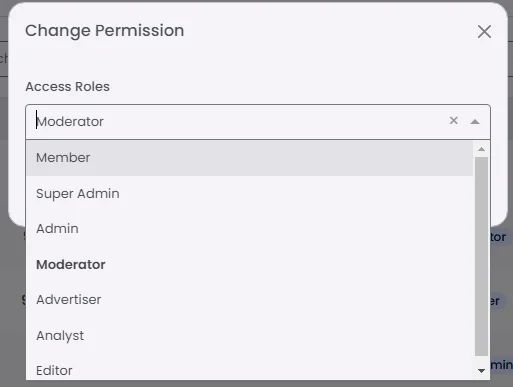The width and height of the screenshot is (513, 387).
Task: Pick the Admin role option
Action: (249, 229)
